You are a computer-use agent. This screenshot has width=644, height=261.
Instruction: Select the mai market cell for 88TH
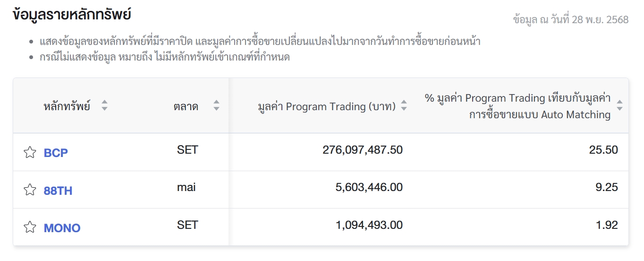(186, 187)
